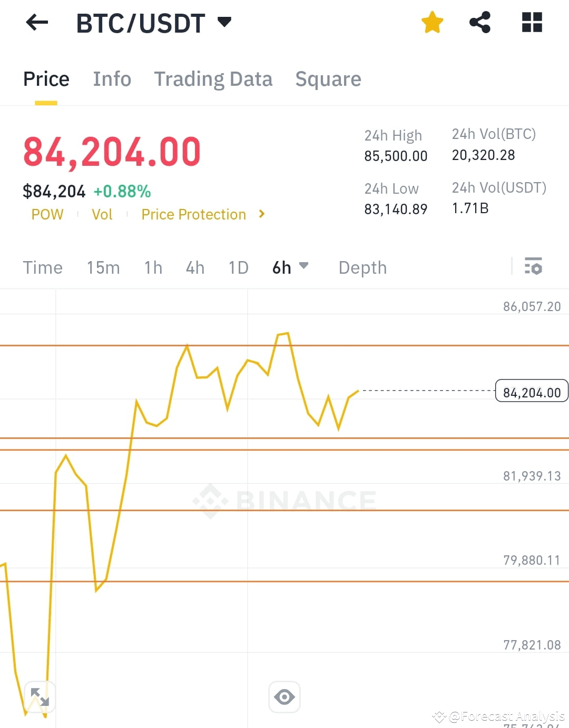Switch to the Info tab

point(112,79)
